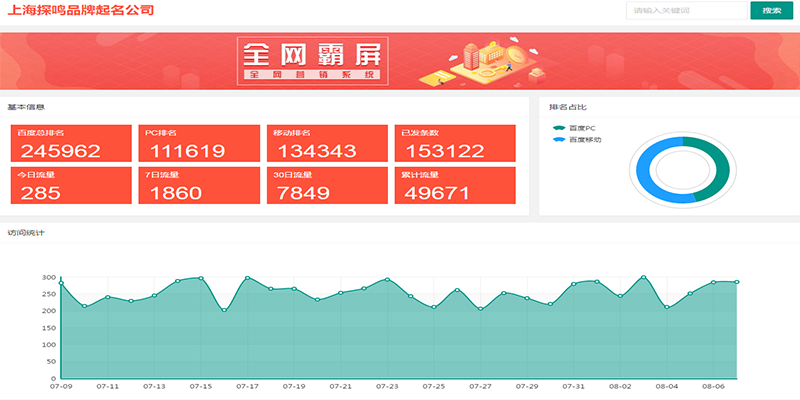Open the 今日流量 285 stat card
This screenshot has width=800, height=400.
coord(71,186)
